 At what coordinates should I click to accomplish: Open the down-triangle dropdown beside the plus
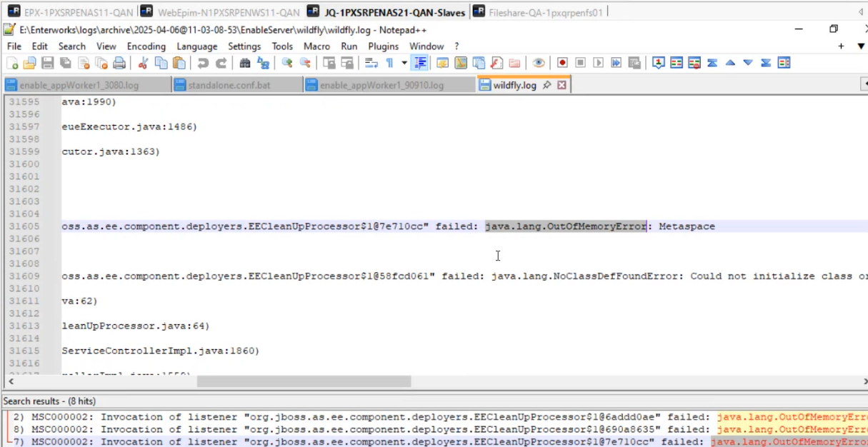pos(861,46)
